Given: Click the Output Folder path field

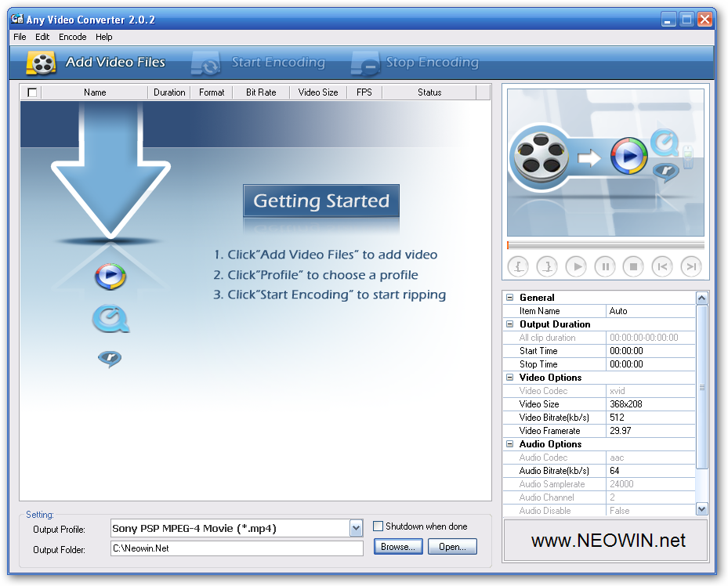Looking at the screenshot, I should click(237, 548).
